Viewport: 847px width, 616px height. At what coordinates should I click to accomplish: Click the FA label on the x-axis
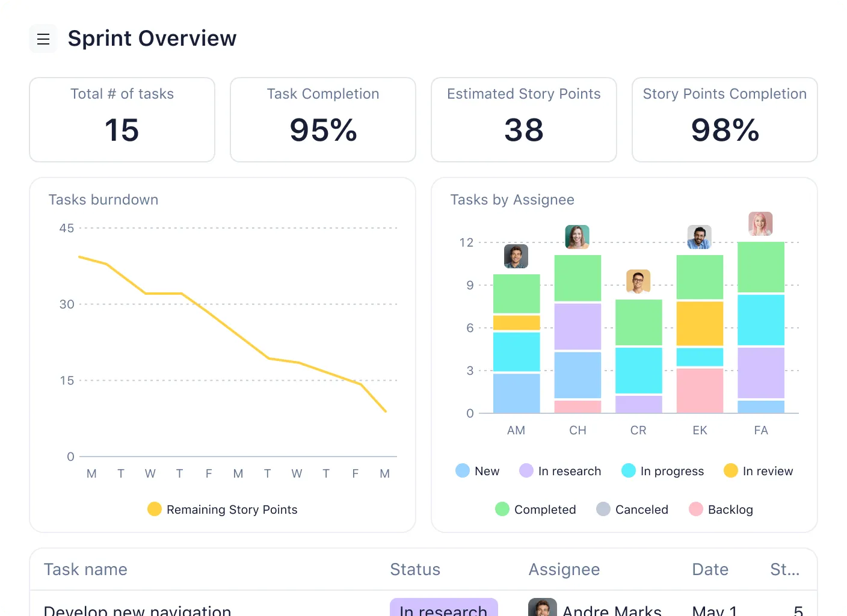tap(760, 430)
